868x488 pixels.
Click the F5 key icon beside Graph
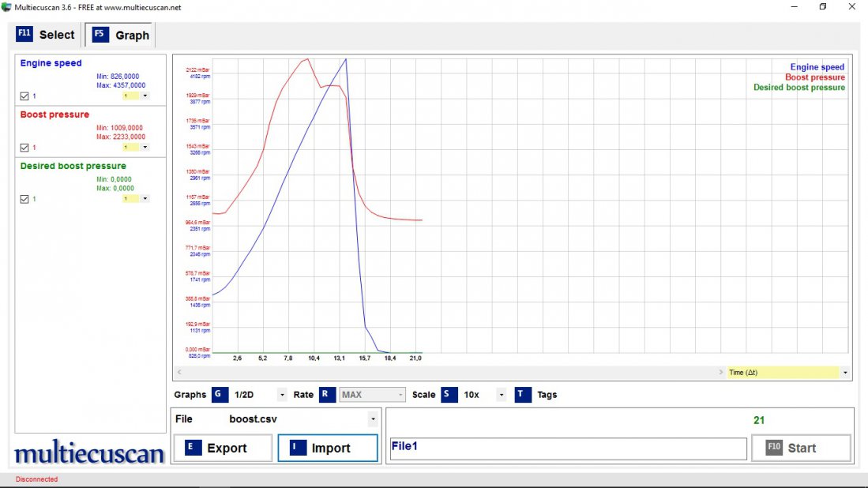[100, 34]
